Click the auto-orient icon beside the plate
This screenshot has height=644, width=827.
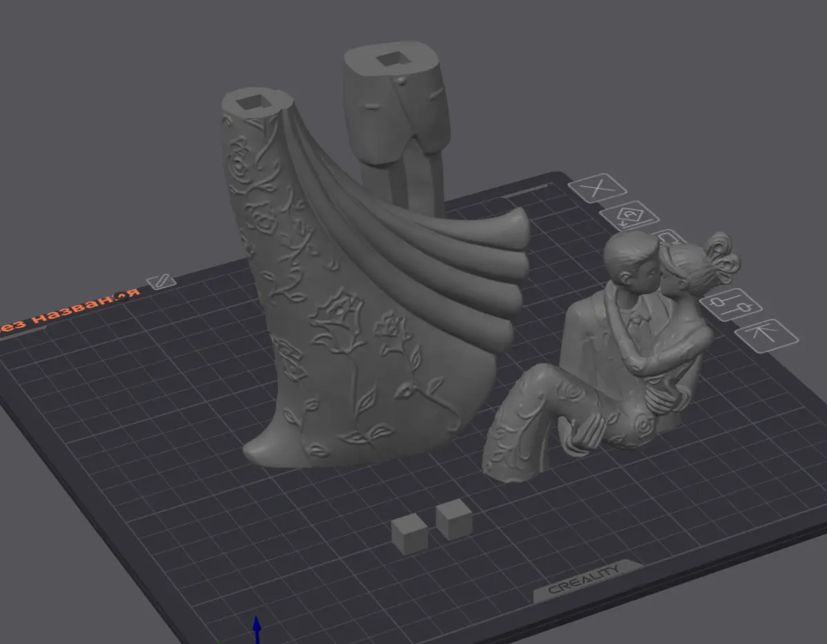tap(629, 217)
